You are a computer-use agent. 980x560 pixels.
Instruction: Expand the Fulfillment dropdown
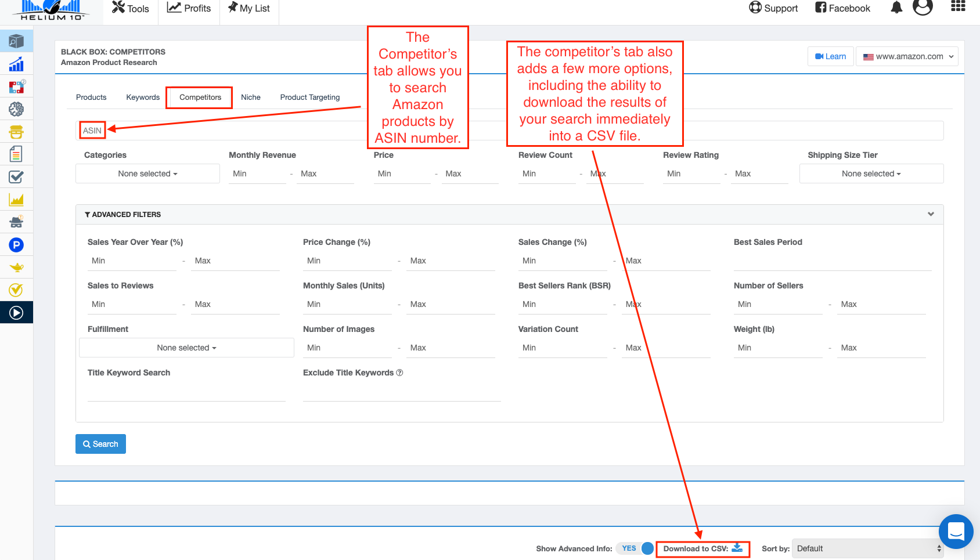(186, 348)
